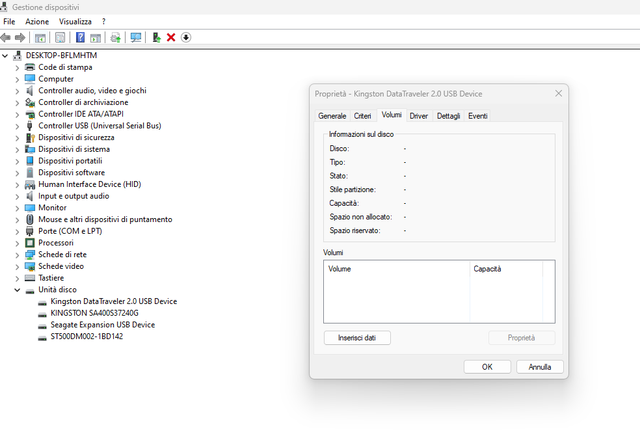Click the green enable device toolbar icon
The height and width of the screenshot is (433, 640).
pyautogui.click(x=156, y=37)
